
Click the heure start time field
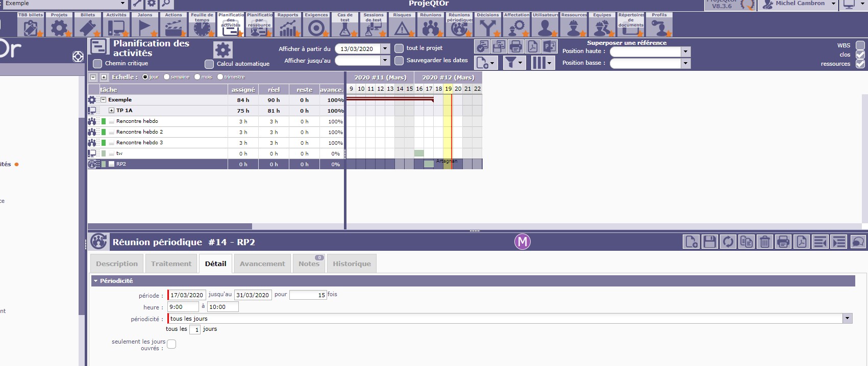pyautogui.click(x=183, y=307)
